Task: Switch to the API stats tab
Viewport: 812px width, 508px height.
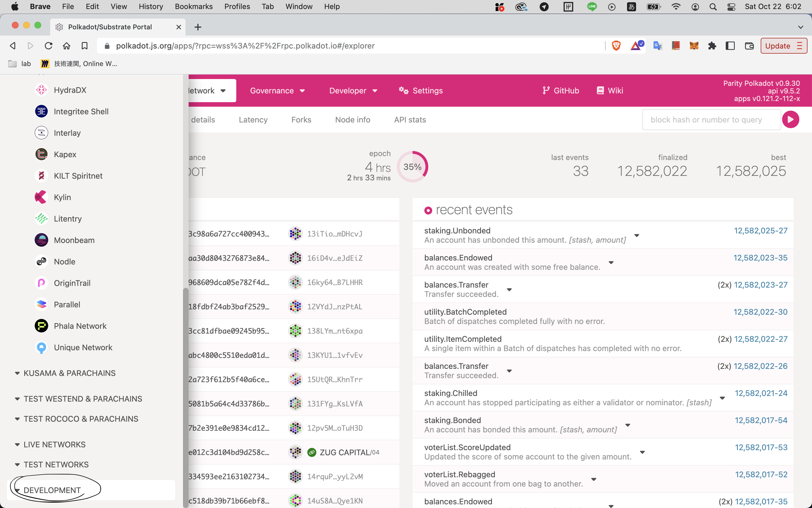Action: (x=410, y=120)
